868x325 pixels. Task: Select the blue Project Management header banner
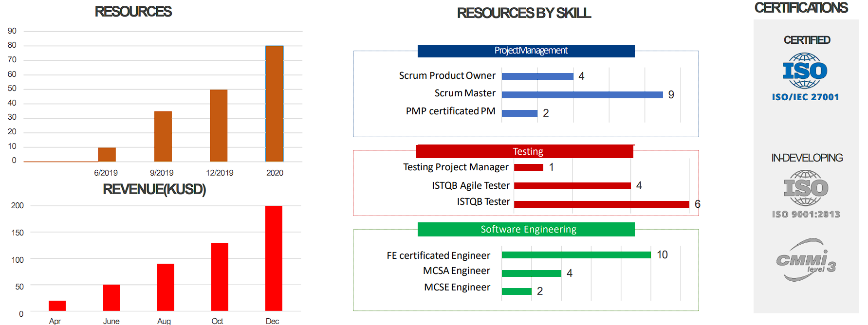(526, 51)
